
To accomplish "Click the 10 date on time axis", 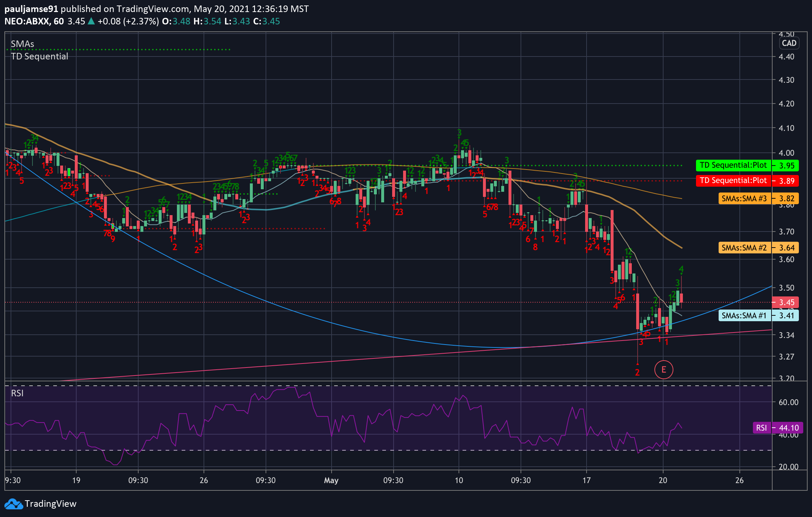I will point(459,480).
